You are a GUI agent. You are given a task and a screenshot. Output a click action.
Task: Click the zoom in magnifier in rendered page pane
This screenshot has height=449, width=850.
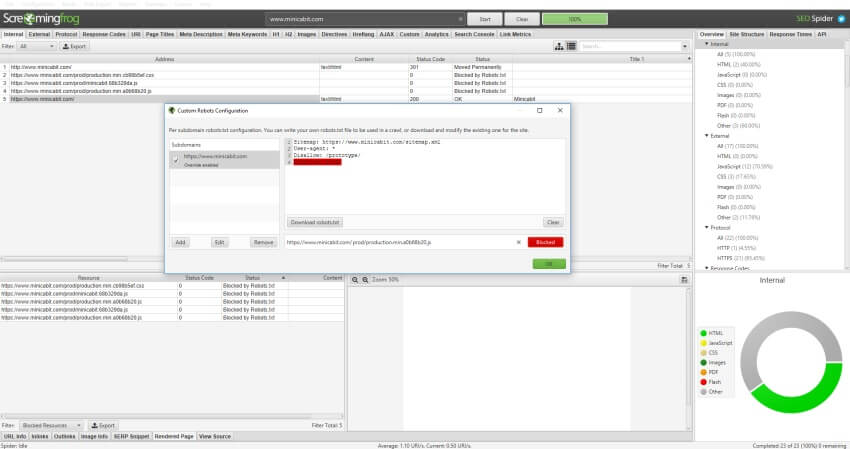355,280
